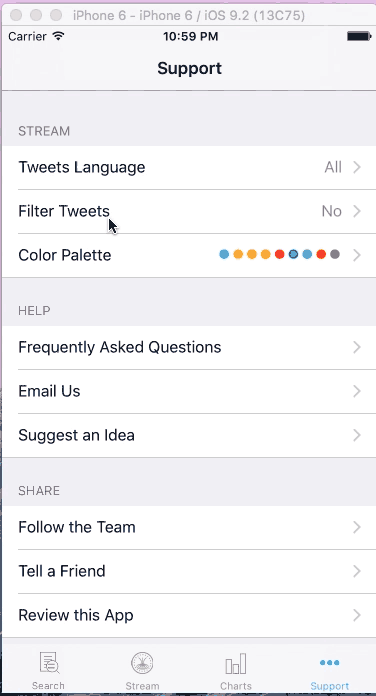Viewport: 376px width, 696px height.
Task: Click the battery indicator icon
Action: (x=359, y=36)
